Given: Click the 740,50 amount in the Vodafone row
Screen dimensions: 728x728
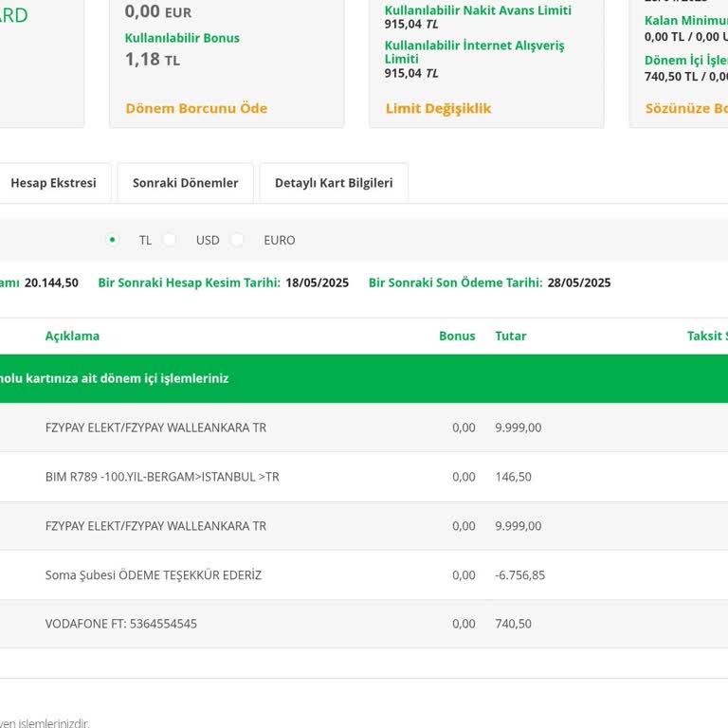Looking at the screenshot, I should (x=513, y=624).
